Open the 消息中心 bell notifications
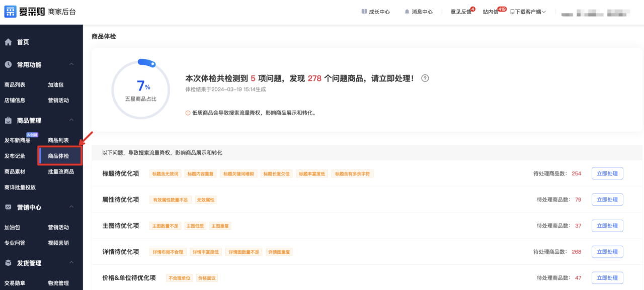 (x=418, y=12)
